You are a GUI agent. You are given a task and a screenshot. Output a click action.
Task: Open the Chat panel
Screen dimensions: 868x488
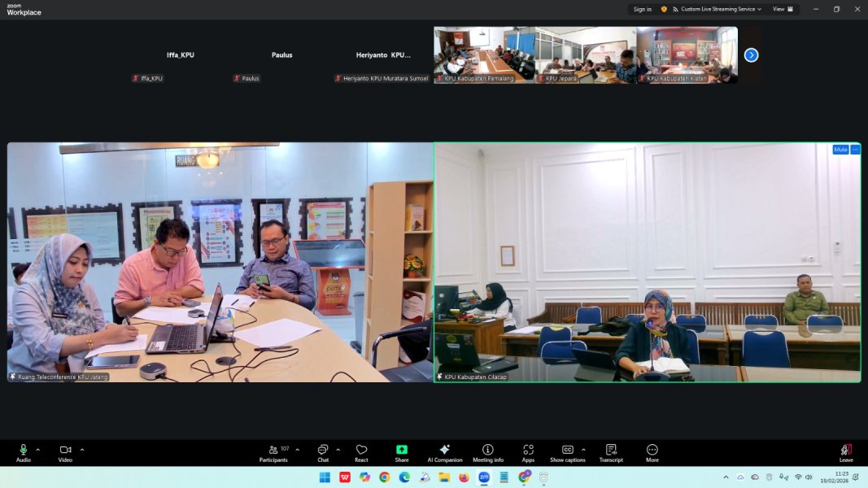(x=323, y=452)
